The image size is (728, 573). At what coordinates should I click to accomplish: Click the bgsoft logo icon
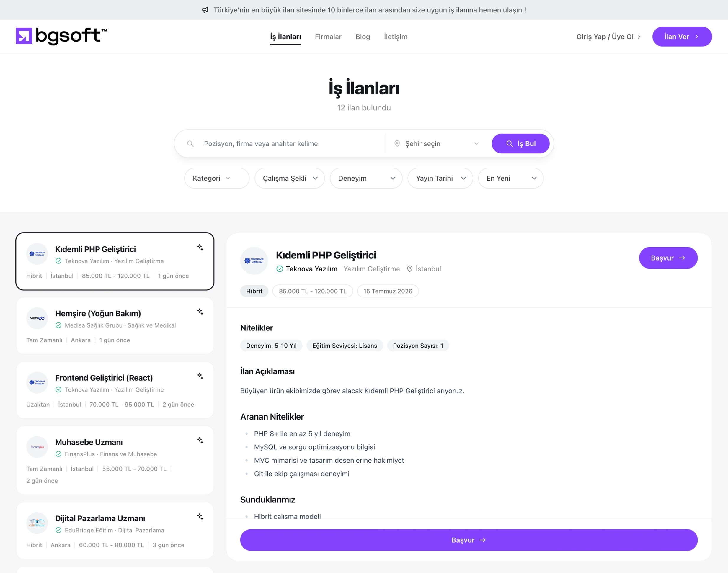tap(24, 36)
